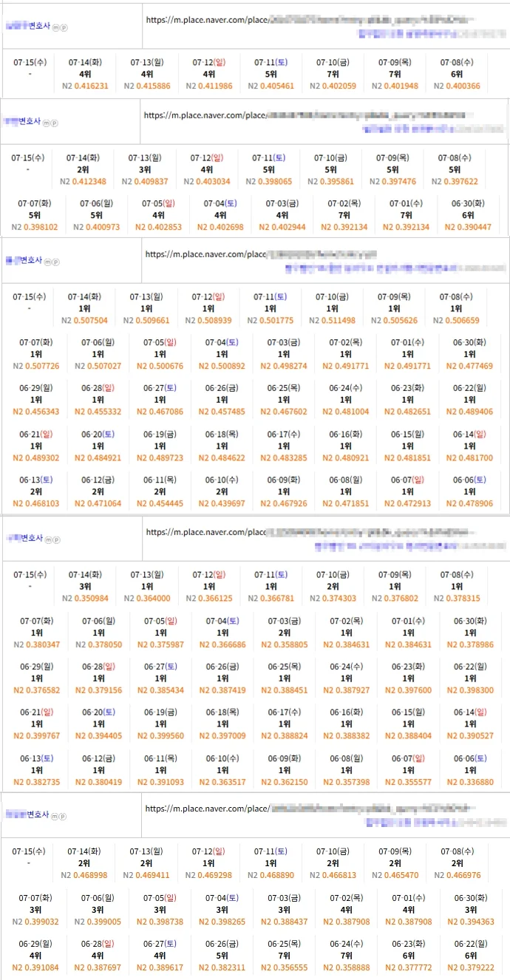Select the N2 0.489302 score cell

click(36, 457)
